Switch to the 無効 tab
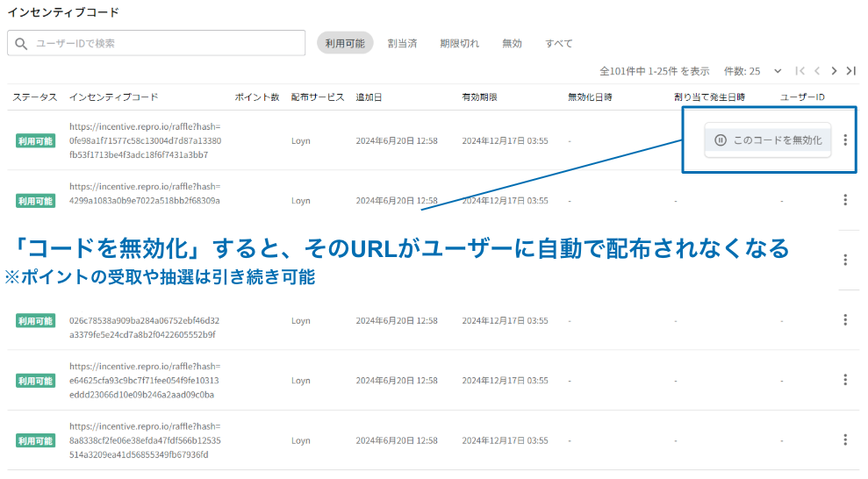 [x=512, y=43]
